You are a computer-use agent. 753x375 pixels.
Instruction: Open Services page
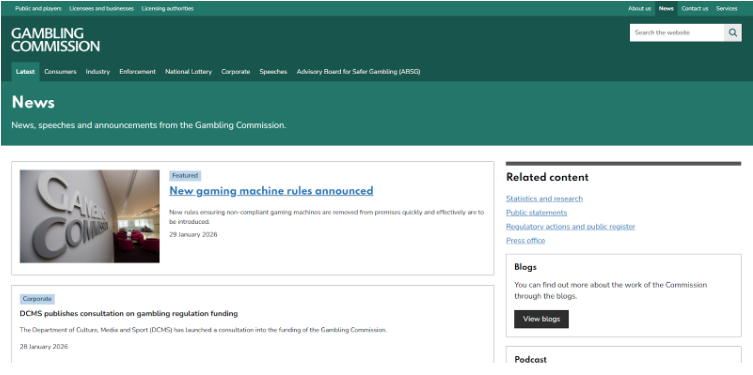[x=727, y=9]
